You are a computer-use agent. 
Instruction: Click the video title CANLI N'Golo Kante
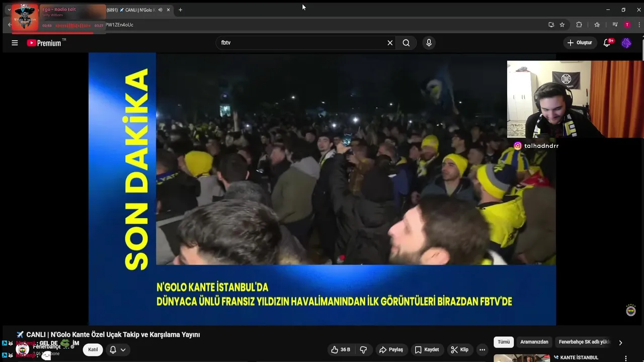[x=108, y=334]
